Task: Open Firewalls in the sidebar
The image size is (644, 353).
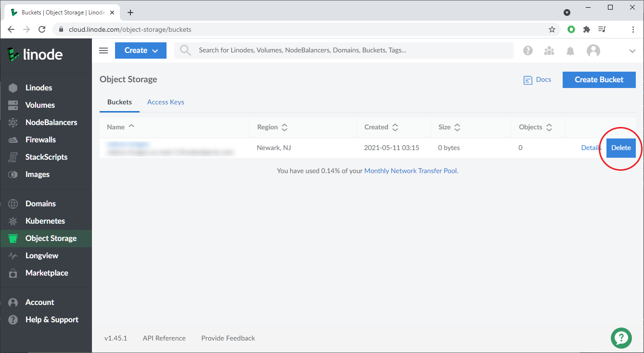Action: tap(40, 139)
